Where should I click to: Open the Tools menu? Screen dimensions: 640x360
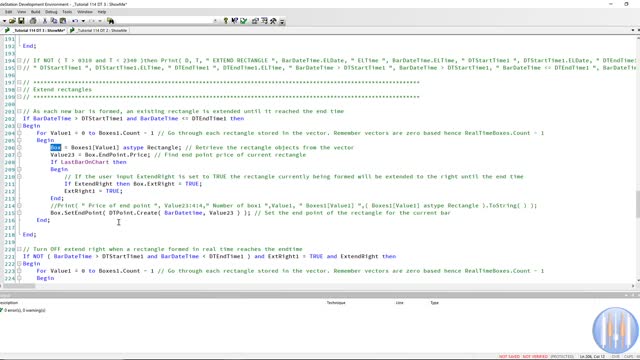tap(67, 12)
